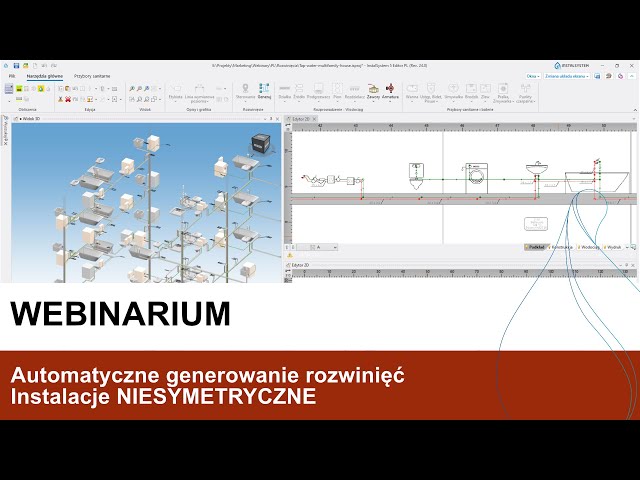640x480 pixels.
Task: Open the Zmiana układu ekranu dropdown
Action: point(567,76)
